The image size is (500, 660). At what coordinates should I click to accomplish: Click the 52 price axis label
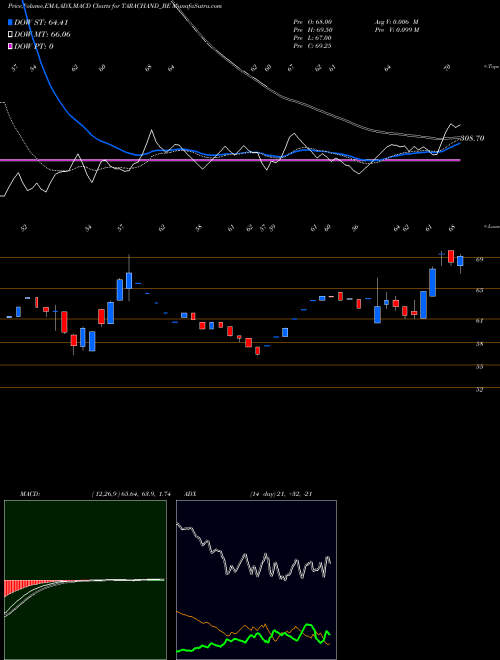[x=479, y=390]
